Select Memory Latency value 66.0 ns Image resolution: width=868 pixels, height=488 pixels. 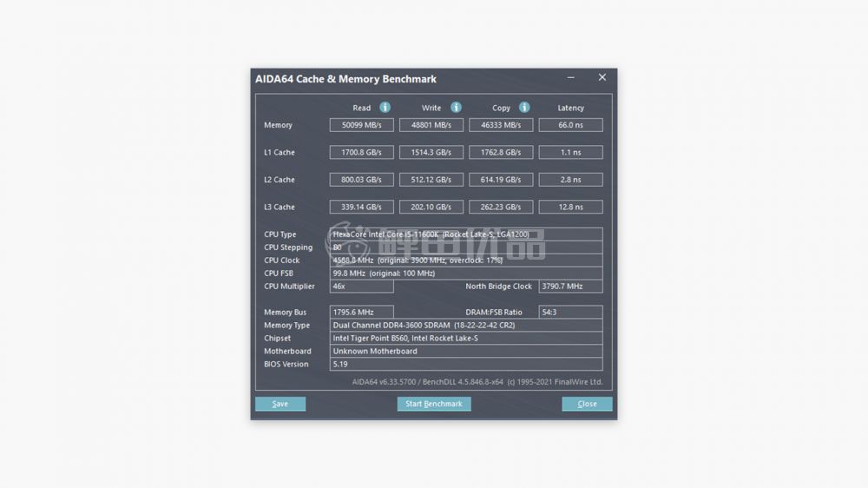(x=571, y=125)
